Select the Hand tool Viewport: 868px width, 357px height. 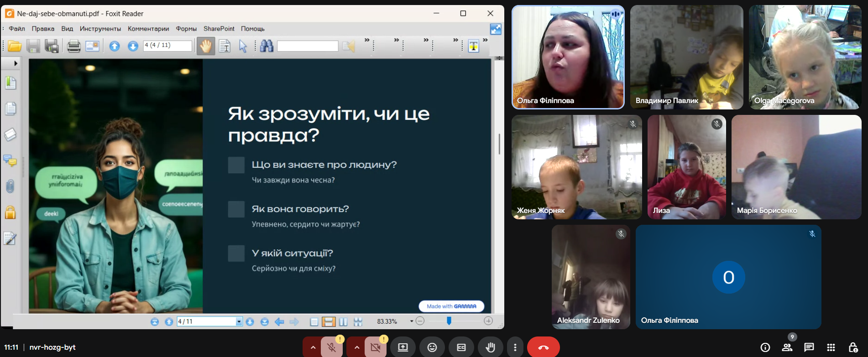206,46
